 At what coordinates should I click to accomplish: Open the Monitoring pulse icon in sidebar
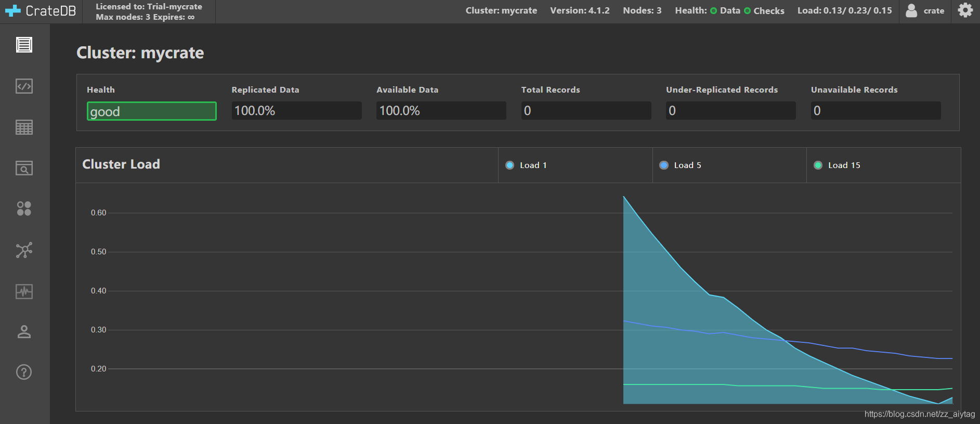(x=24, y=291)
